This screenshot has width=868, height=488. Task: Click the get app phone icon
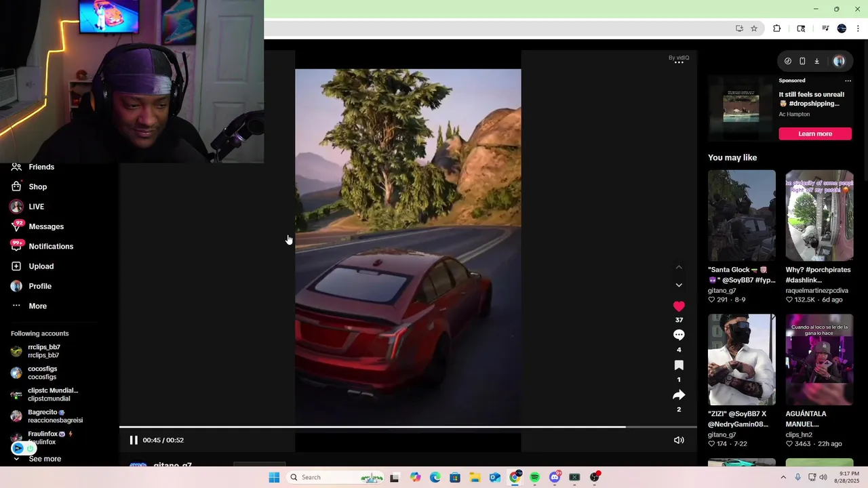pyautogui.click(x=802, y=61)
